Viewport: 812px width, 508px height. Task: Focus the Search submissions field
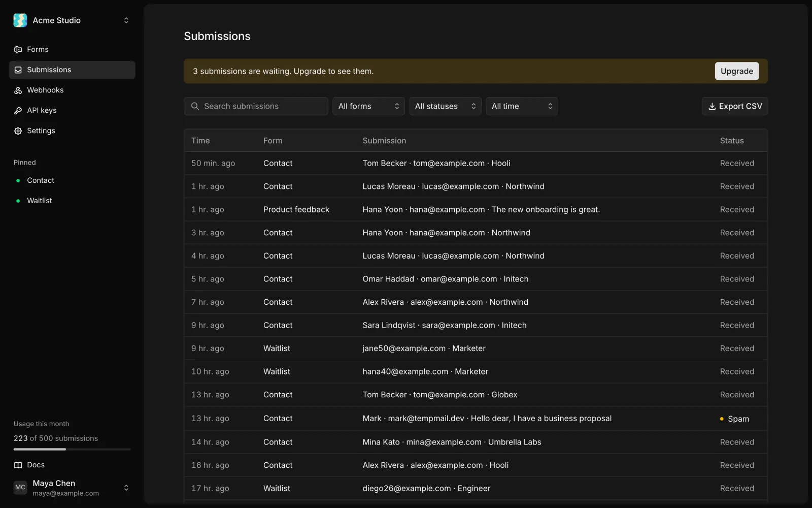point(256,106)
